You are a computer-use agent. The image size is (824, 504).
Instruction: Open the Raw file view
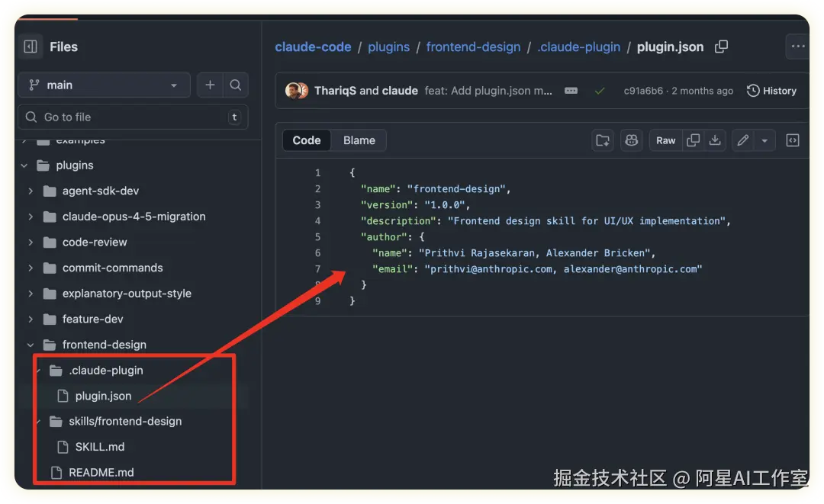pos(666,141)
